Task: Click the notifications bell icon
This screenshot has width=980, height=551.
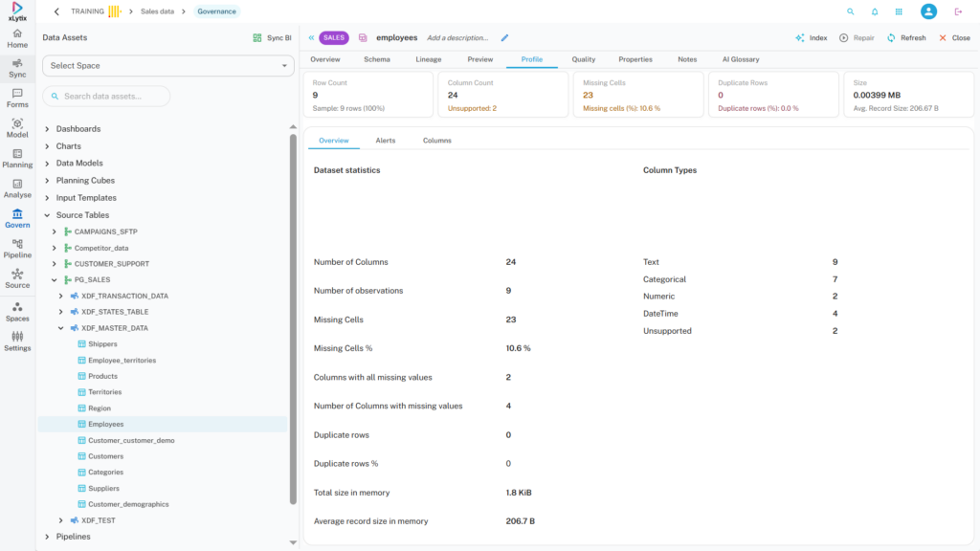Action: pyautogui.click(x=875, y=11)
